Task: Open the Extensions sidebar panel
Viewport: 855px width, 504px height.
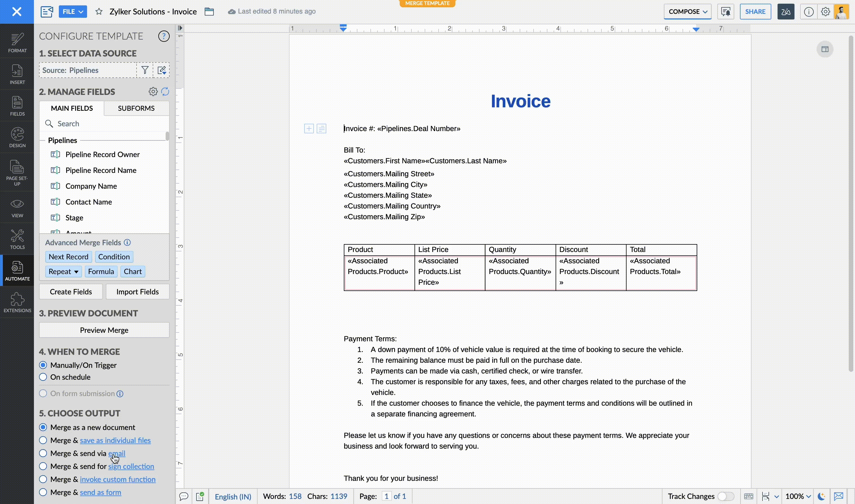Action: point(17,302)
